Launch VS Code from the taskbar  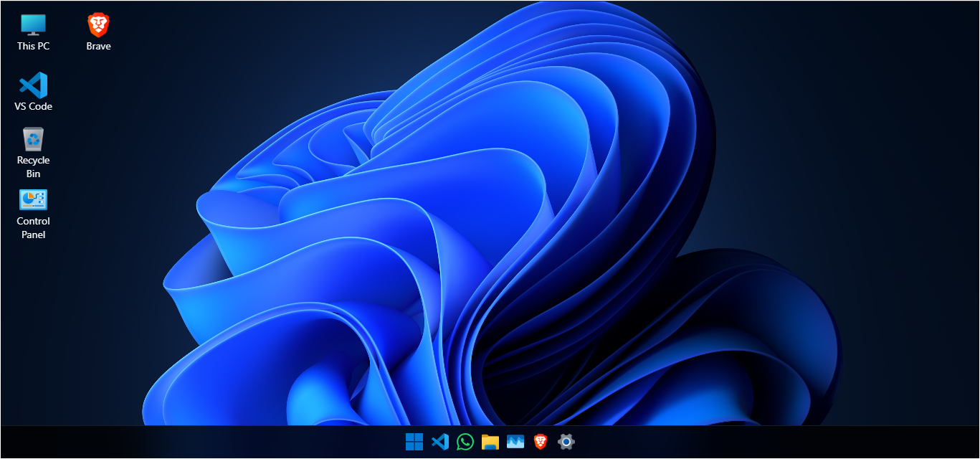click(x=439, y=443)
